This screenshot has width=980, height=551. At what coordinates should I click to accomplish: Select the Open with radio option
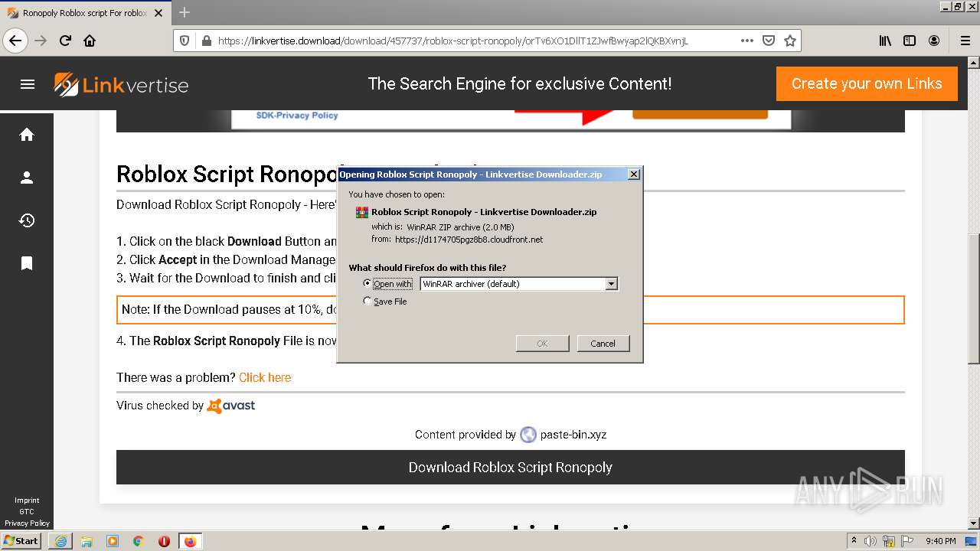pos(367,283)
